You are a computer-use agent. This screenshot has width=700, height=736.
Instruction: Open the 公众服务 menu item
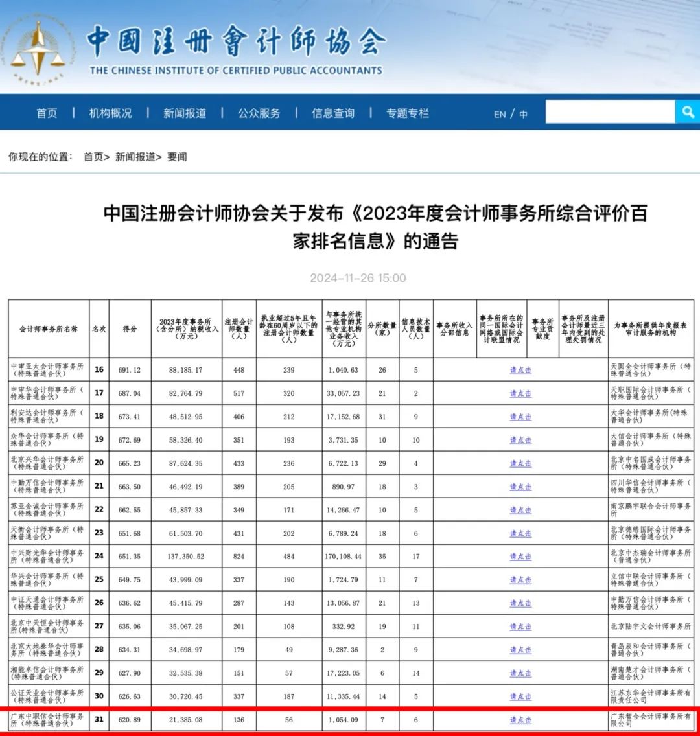click(x=259, y=113)
